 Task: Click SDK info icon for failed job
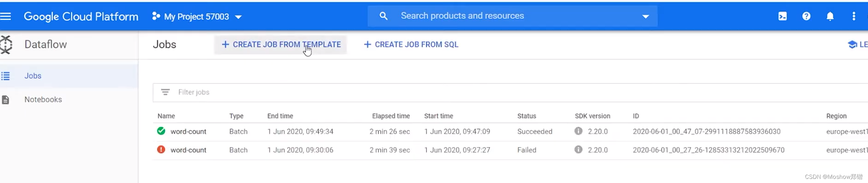pos(578,150)
